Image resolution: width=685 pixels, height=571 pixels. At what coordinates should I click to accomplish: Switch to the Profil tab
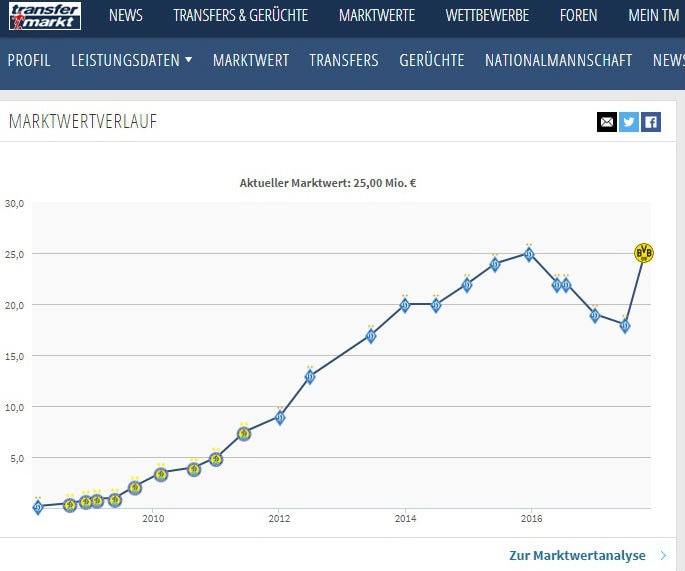coord(29,60)
